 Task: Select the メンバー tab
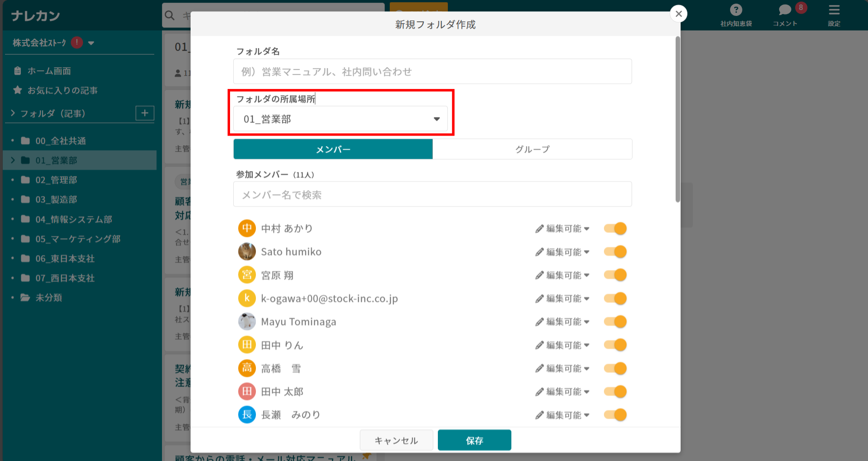(333, 149)
